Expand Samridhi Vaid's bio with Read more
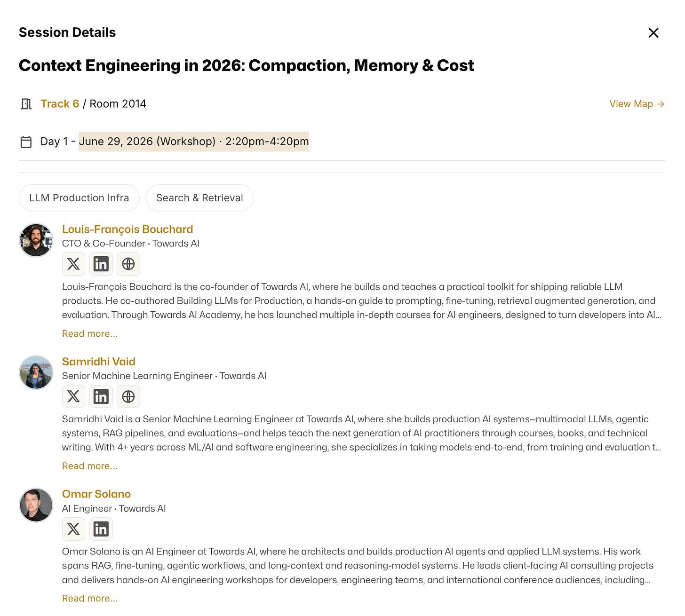This screenshot has height=616, width=685. [x=90, y=466]
